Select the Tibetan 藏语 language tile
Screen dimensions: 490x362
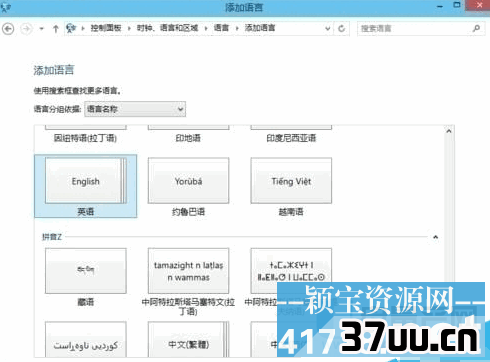click(86, 271)
